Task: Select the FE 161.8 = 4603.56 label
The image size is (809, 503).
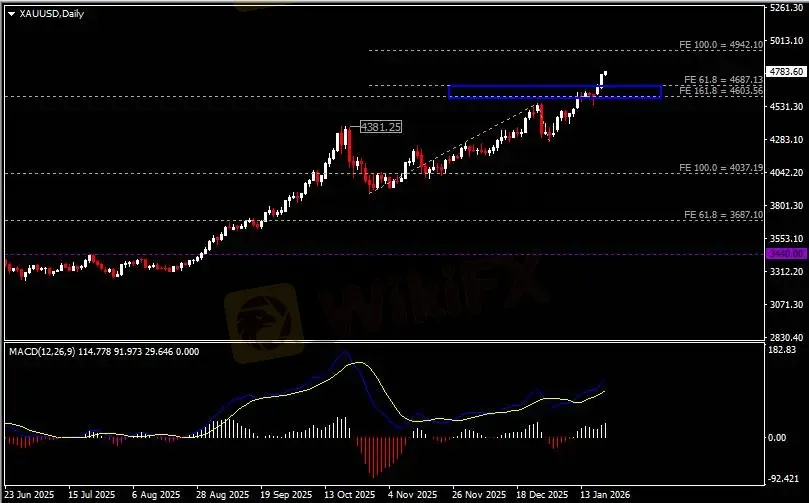Action: tap(721, 90)
